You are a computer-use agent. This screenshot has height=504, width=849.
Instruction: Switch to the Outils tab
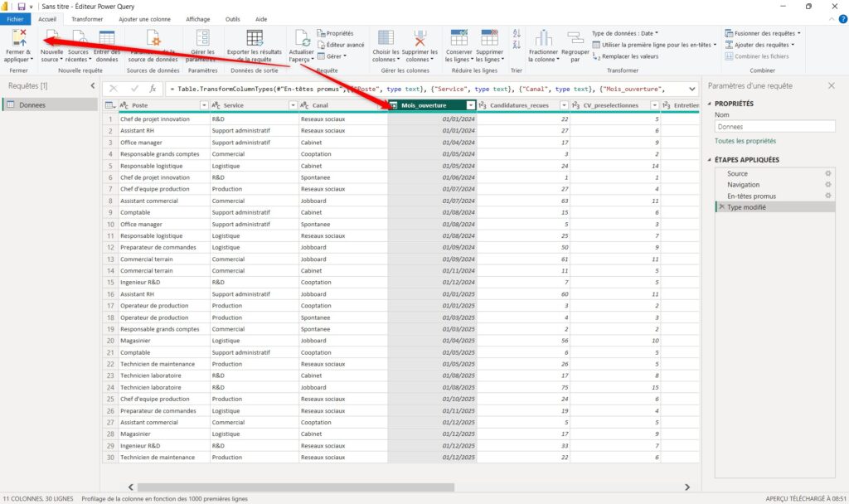point(233,19)
